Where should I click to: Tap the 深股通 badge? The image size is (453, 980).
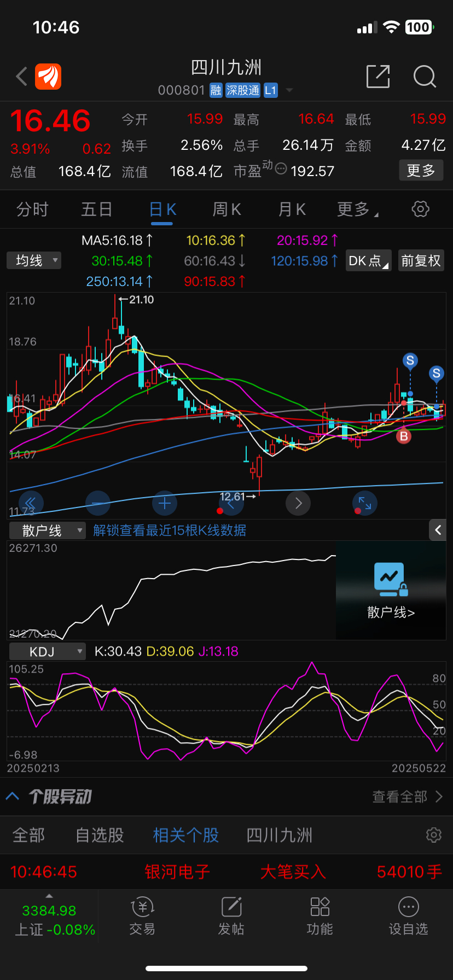coord(243,90)
